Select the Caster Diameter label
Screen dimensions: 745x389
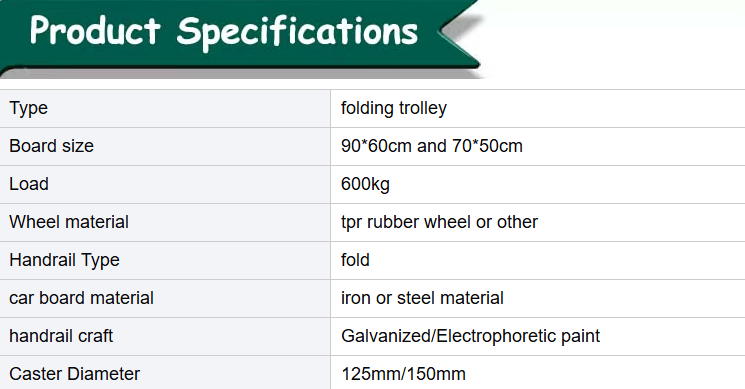pyautogui.click(x=75, y=374)
